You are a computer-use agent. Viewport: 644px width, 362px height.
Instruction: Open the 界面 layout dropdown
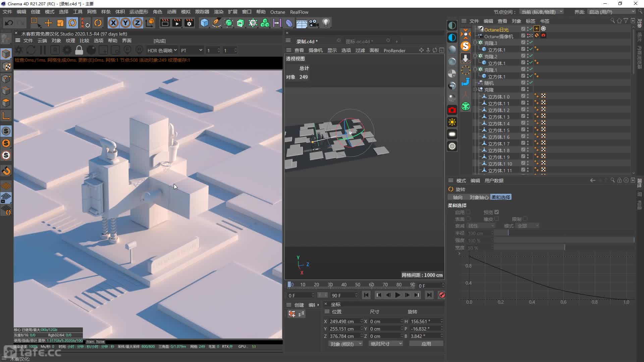click(x=612, y=12)
